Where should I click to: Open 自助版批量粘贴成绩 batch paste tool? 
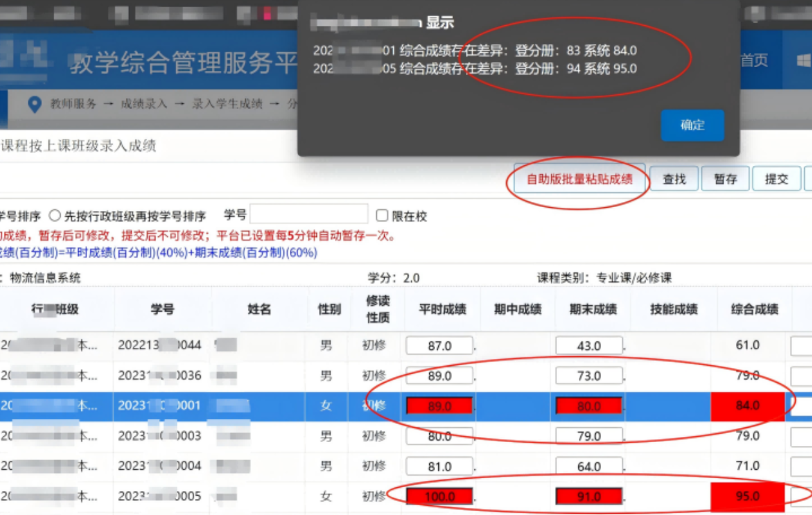(580, 179)
